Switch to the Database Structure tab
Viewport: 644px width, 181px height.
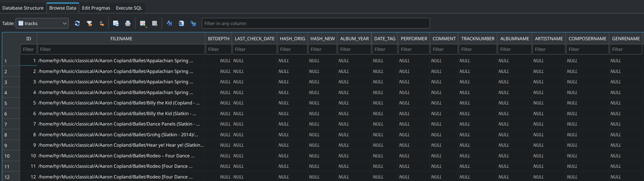pos(23,8)
